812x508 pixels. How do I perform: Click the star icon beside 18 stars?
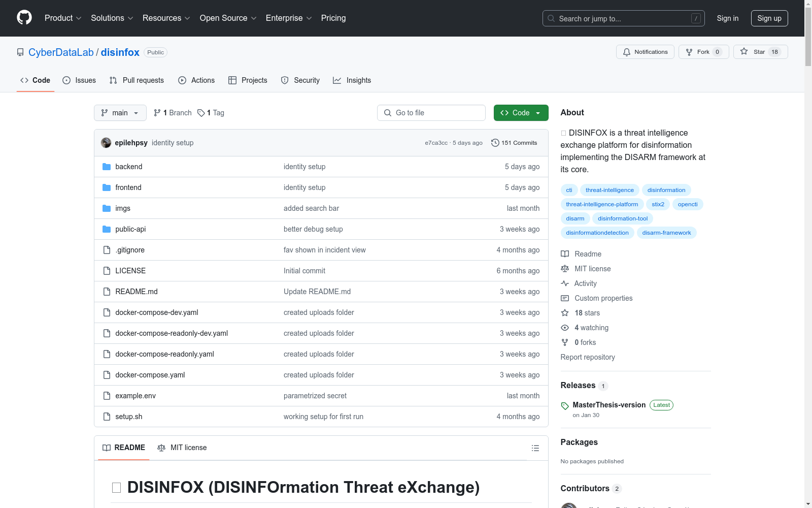point(565,313)
